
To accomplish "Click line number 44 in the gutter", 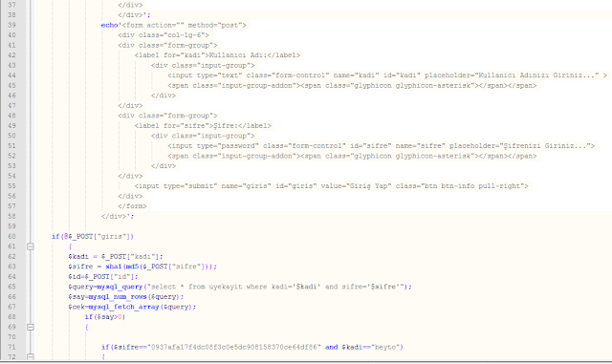I will pos(11,75).
